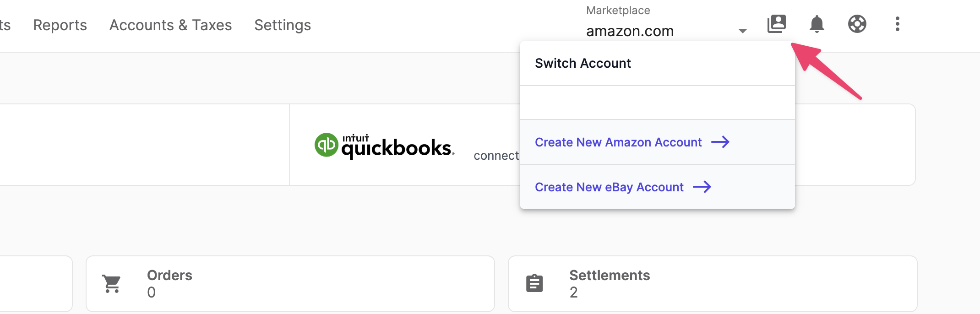Image resolution: width=980 pixels, height=314 pixels.
Task: Open the Accounts & Taxes menu
Action: pos(171,25)
